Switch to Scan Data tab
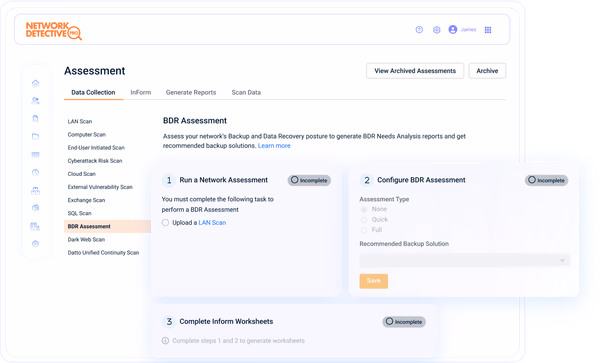 [246, 92]
